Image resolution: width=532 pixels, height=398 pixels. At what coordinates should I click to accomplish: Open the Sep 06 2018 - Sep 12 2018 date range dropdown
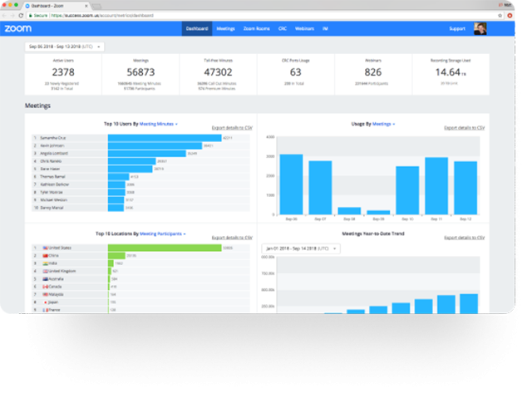pos(65,47)
